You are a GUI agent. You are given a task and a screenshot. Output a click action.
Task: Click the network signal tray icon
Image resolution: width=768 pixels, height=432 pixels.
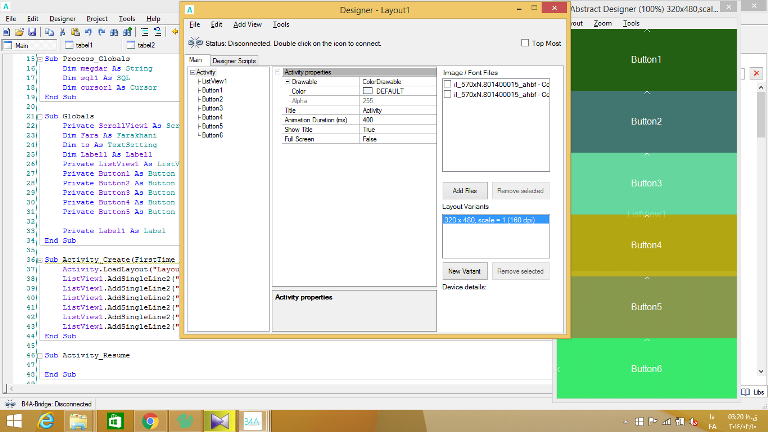(667, 421)
